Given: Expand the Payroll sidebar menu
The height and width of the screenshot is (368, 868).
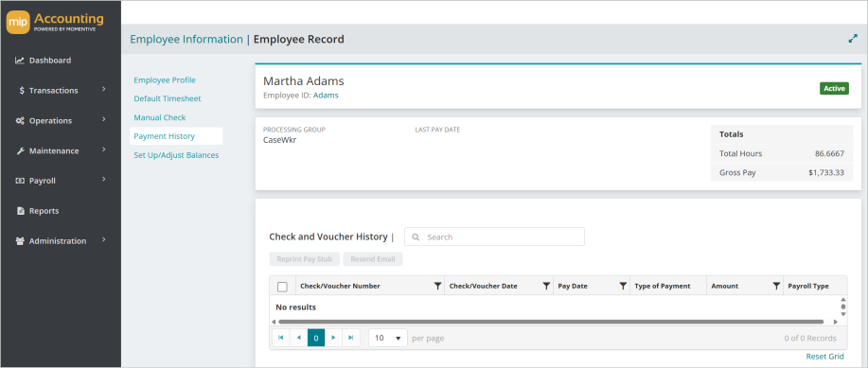Looking at the screenshot, I should point(103,180).
